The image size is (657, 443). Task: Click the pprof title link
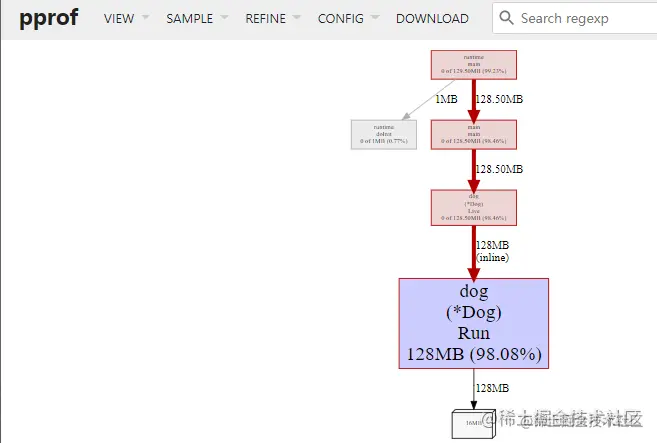(x=49, y=18)
